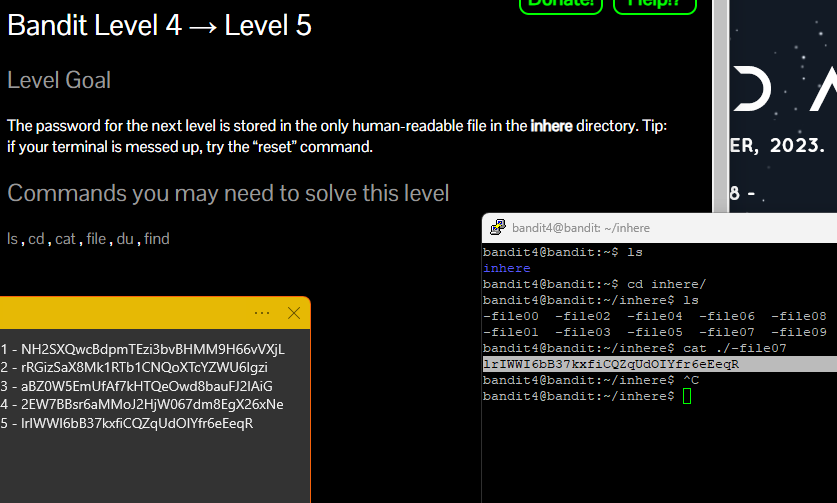
Task: Click -file01 in the terminal listing
Action: [510, 332]
